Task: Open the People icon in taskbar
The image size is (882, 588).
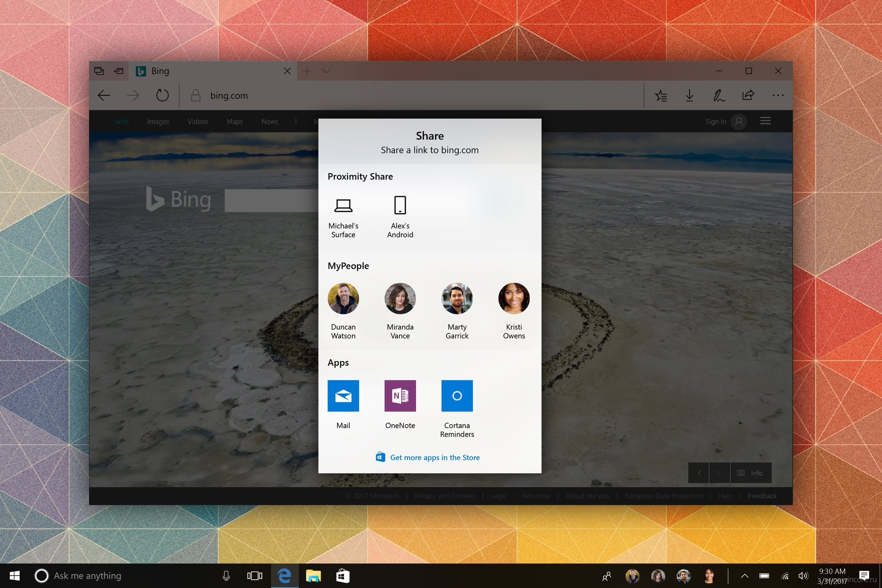Action: pyautogui.click(x=607, y=576)
